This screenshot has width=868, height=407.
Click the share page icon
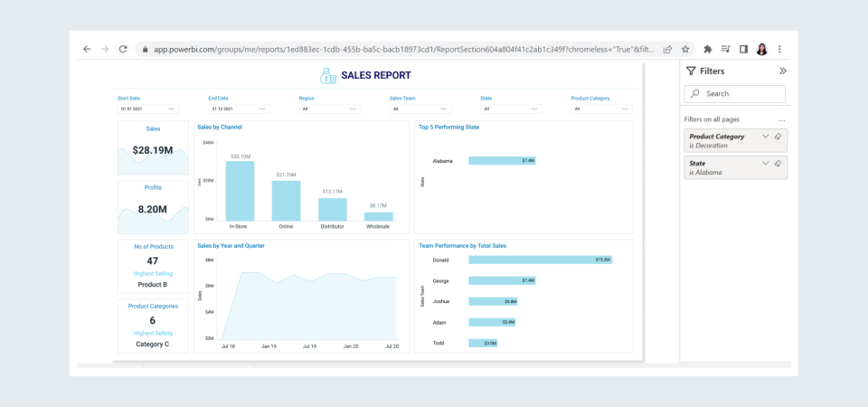coord(668,49)
